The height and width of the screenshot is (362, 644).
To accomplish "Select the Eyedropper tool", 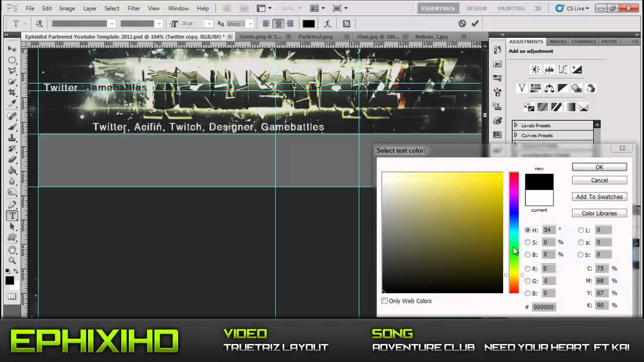I will pyautogui.click(x=12, y=104).
